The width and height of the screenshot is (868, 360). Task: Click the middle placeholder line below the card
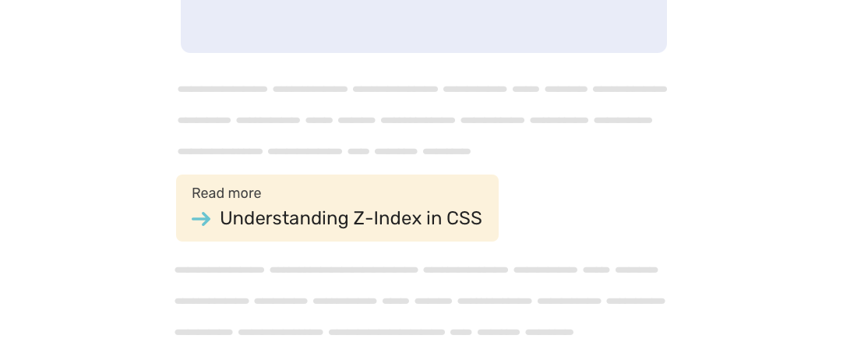[x=419, y=301]
